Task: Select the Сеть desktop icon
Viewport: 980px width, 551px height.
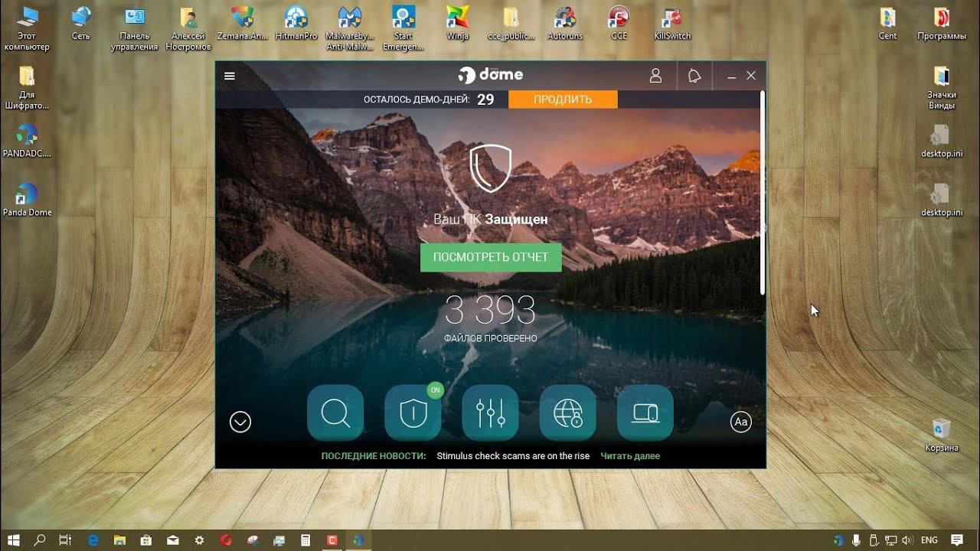Action: [80, 24]
